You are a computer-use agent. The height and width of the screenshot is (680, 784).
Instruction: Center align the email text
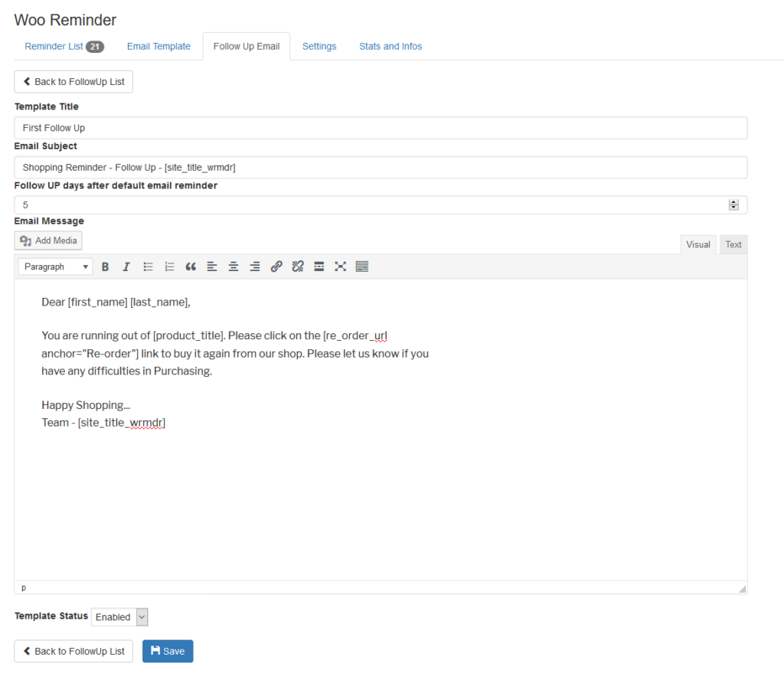click(234, 266)
